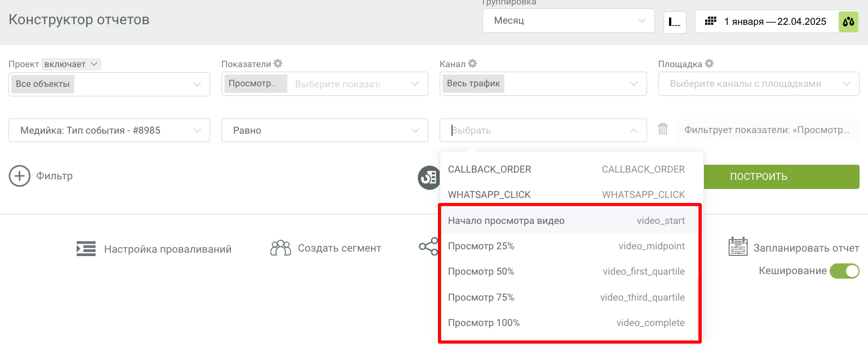
Task: Open the Проект Все объекты dropdown
Action: [x=109, y=84]
